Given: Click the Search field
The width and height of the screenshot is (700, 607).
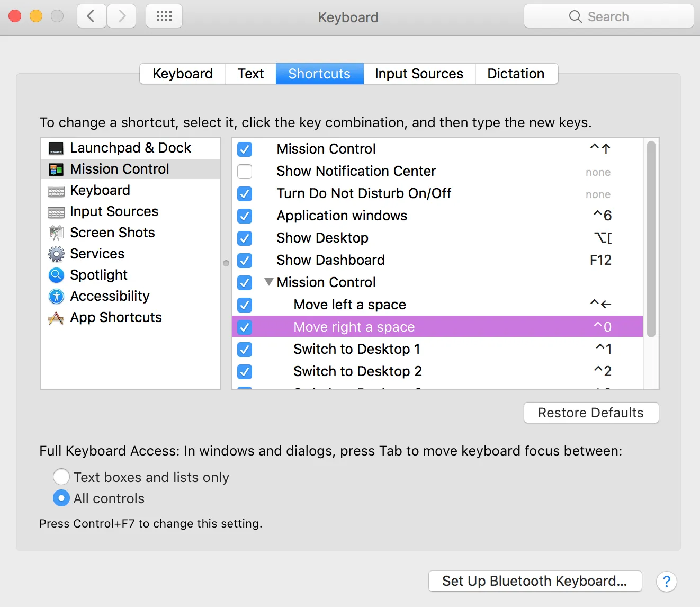Looking at the screenshot, I should pyautogui.click(x=608, y=16).
